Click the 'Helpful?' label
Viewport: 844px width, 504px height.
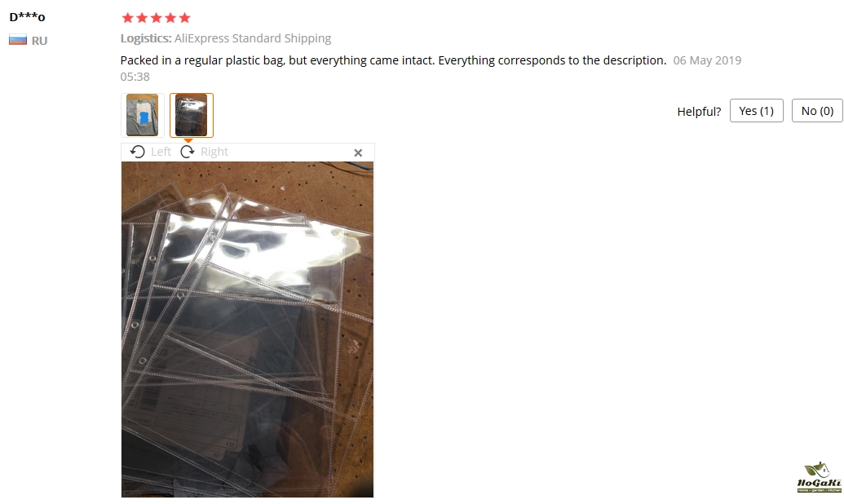point(699,112)
